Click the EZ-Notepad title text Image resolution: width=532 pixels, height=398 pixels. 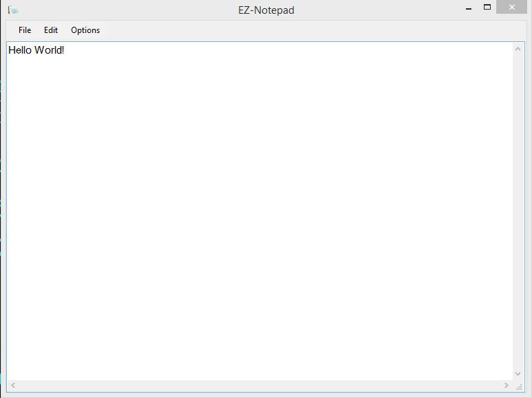[x=266, y=10]
